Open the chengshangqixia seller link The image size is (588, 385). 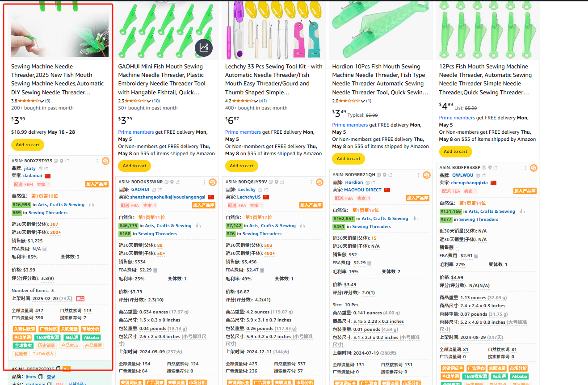tap(470, 183)
